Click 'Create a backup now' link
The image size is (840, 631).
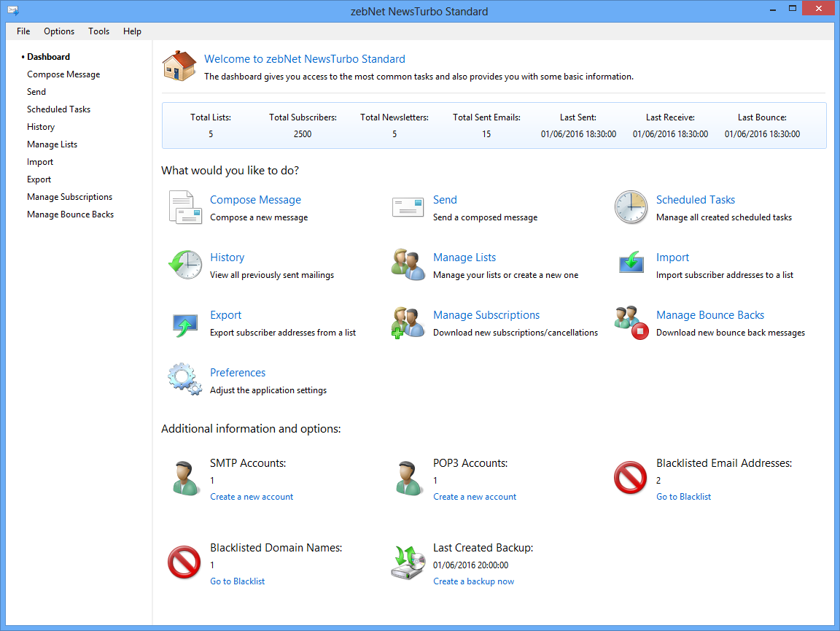[473, 581]
